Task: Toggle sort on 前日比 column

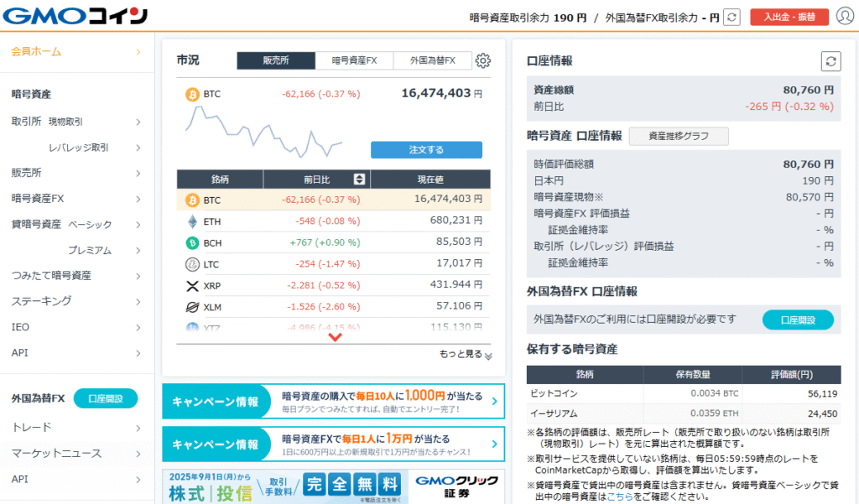Action: click(359, 179)
